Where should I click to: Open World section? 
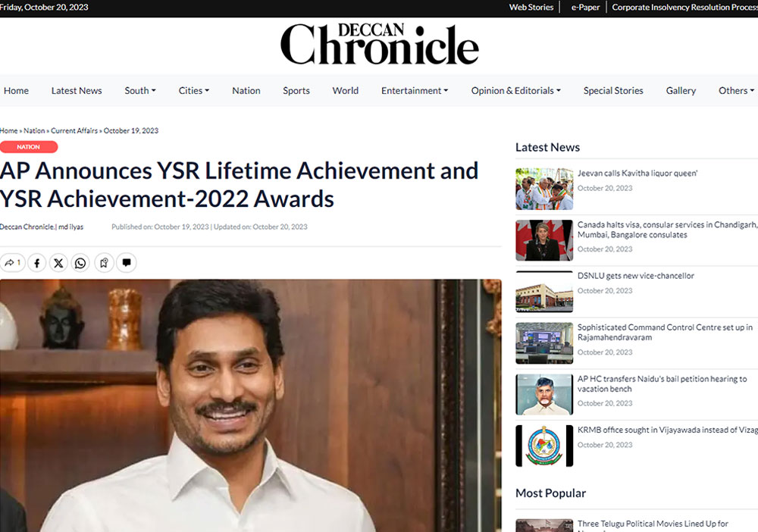pyautogui.click(x=345, y=90)
